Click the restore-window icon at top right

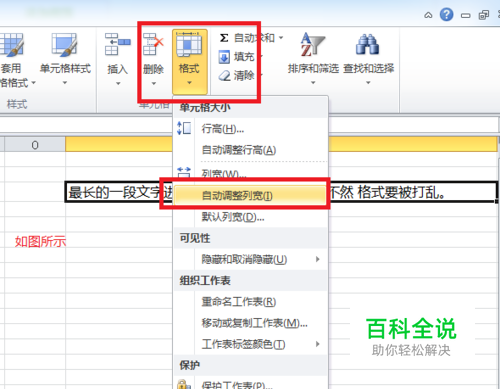484,15
